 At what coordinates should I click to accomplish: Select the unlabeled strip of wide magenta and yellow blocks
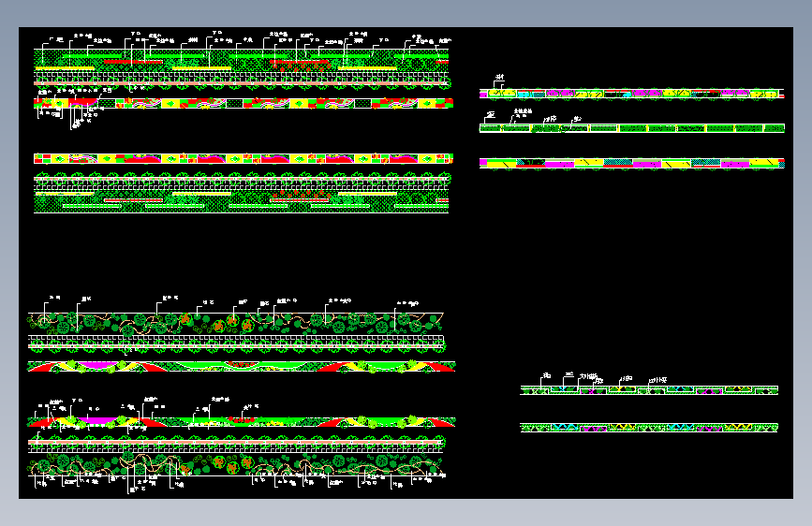[632, 163]
